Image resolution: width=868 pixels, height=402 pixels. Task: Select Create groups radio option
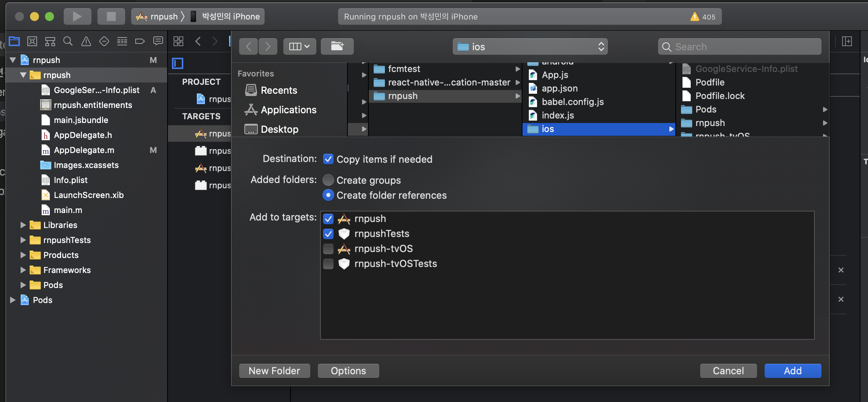click(x=328, y=180)
